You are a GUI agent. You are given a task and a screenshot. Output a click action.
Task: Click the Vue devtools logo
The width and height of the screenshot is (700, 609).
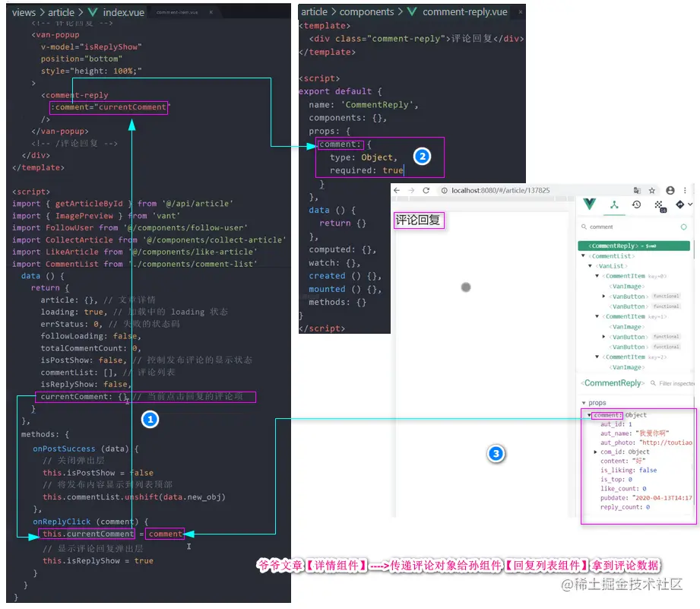(x=589, y=205)
